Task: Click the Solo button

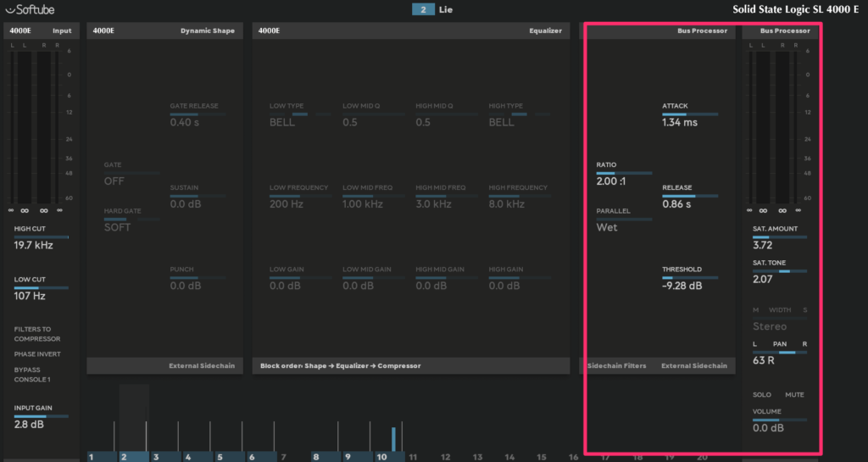Action: (x=761, y=395)
